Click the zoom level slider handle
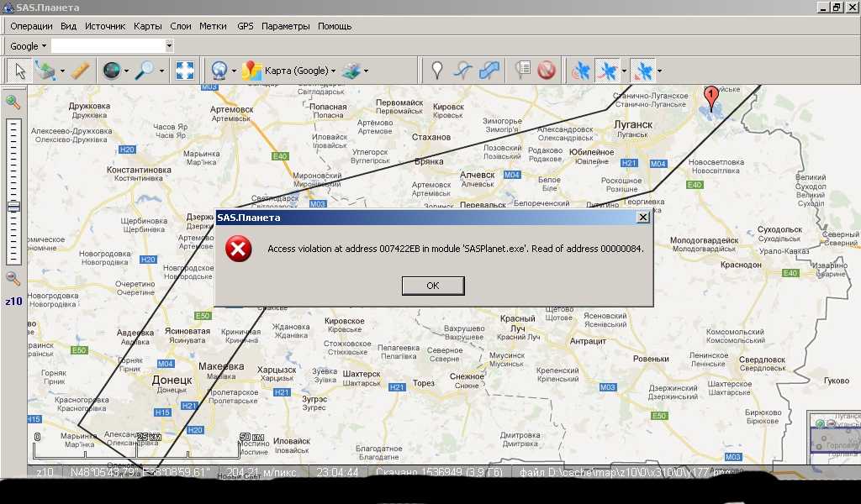 pyautogui.click(x=13, y=207)
